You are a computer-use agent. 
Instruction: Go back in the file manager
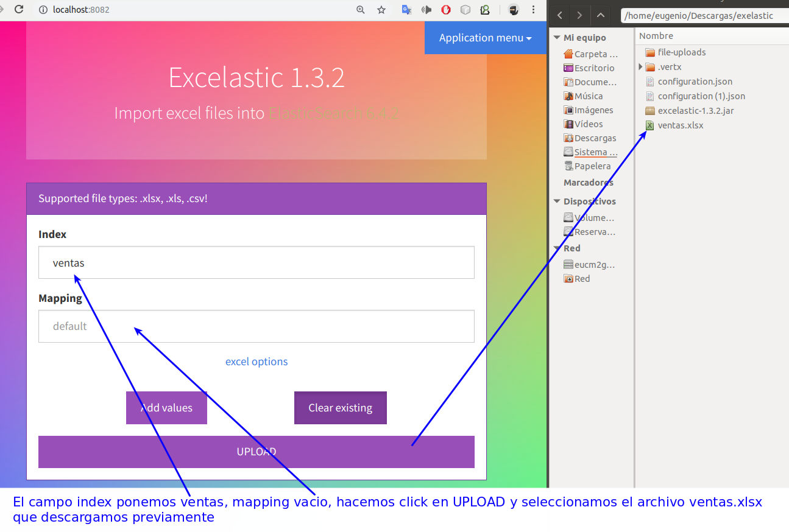560,15
